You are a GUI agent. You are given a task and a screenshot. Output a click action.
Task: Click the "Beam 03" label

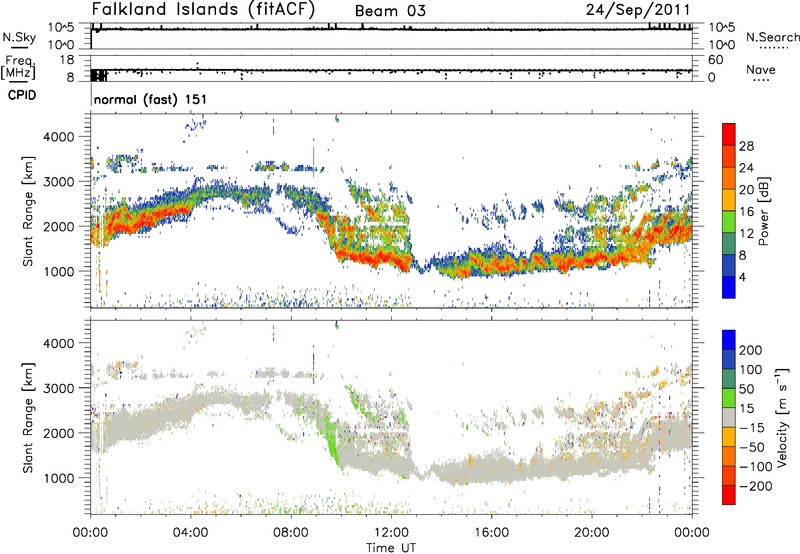(x=390, y=11)
